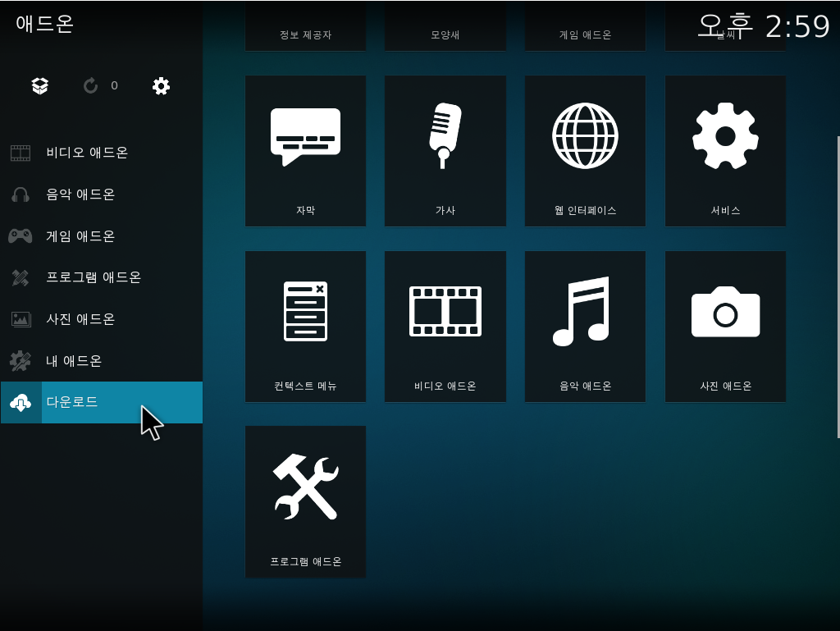Viewport: 840px width, 631px height.
Task: Open 게임 애드온 sidebar entry
Action: point(80,236)
